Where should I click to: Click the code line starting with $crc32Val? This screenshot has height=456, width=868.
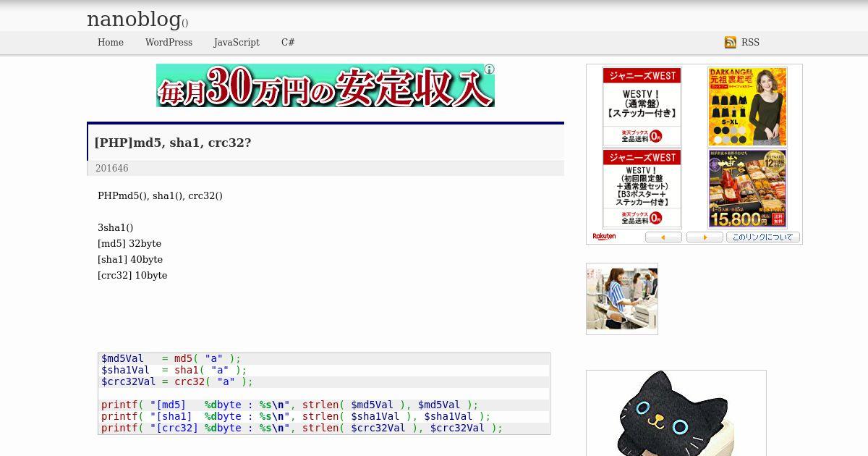[324, 382]
